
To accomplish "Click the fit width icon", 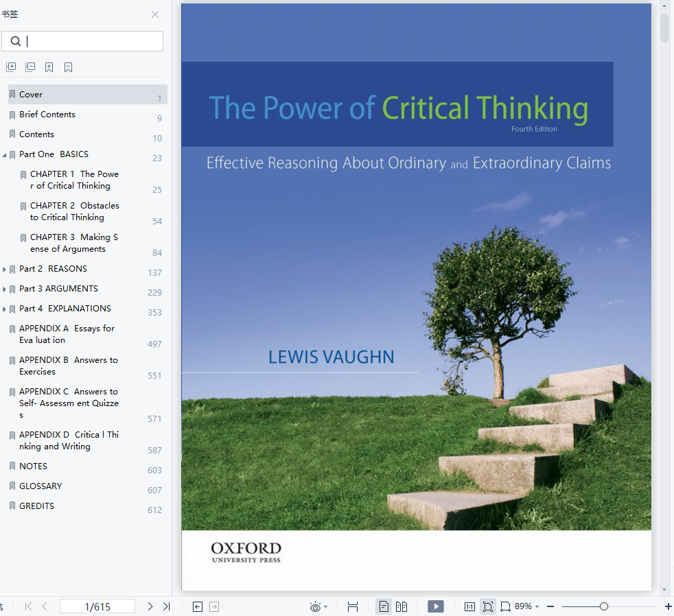I will pos(353,606).
